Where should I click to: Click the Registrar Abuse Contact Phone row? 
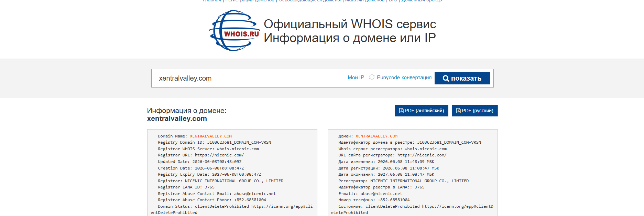[212, 200]
